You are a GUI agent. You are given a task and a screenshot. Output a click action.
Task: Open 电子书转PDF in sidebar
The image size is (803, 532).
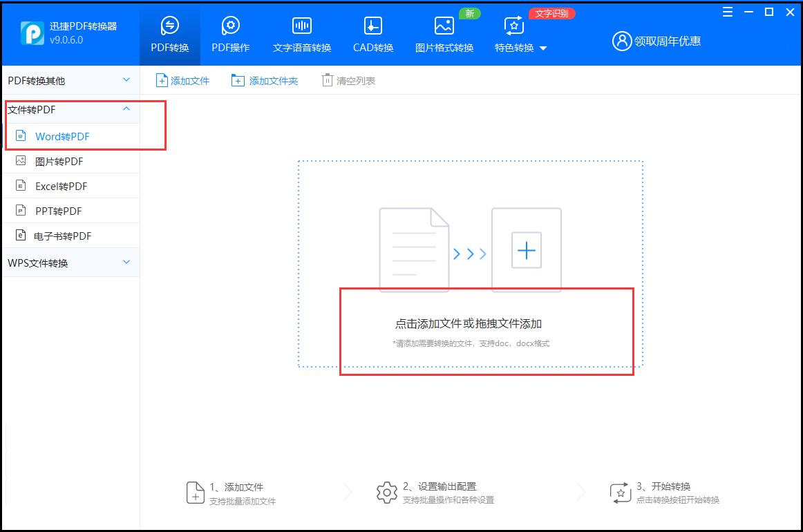tap(62, 236)
